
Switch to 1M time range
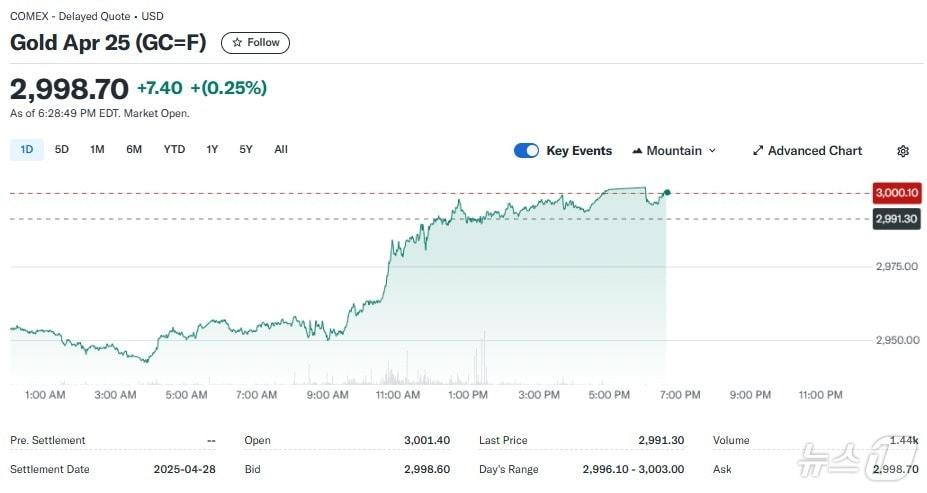(x=97, y=150)
